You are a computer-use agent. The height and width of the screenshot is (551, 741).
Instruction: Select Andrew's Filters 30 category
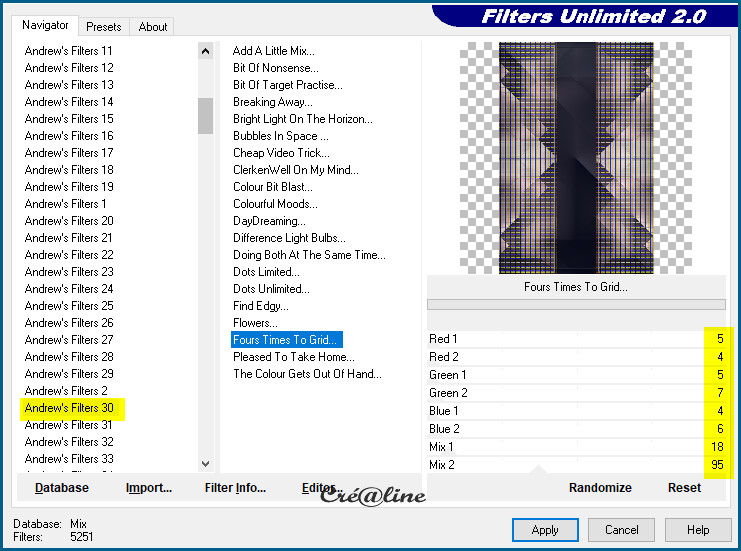[x=70, y=408]
